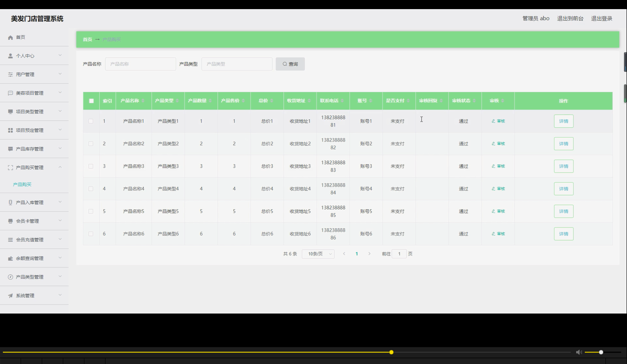The width and height of the screenshot is (627, 364).
Task: Sort by 产品类型 column arrows
Action: point(177,101)
